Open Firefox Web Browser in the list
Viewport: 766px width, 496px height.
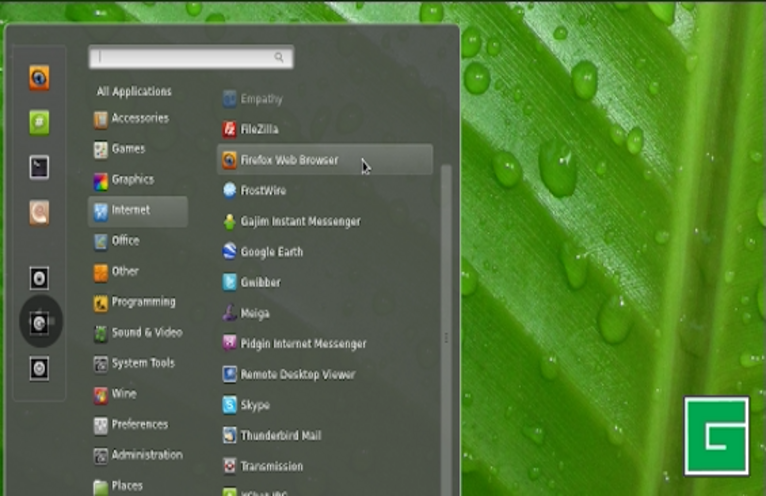pos(288,160)
